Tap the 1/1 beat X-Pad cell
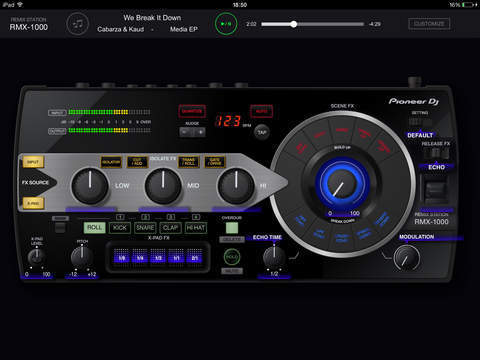This screenshot has height=360, width=480. (x=177, y=257)
